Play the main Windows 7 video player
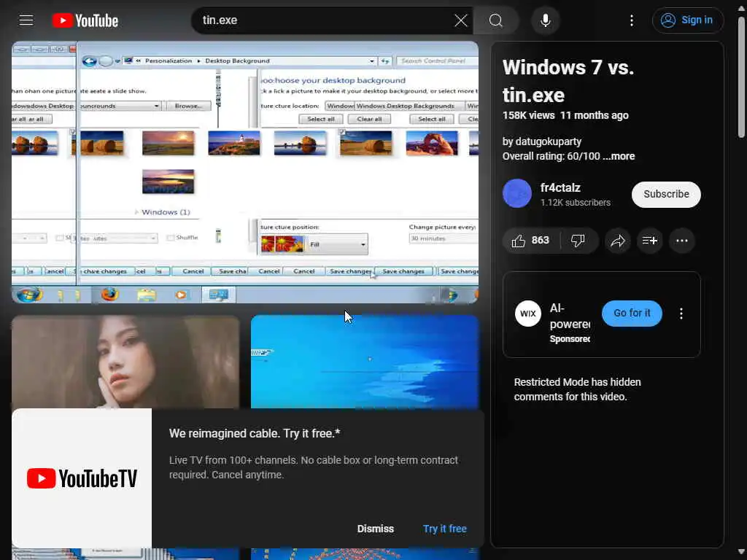Screen dimensions: 747x560 coord(245,172)
